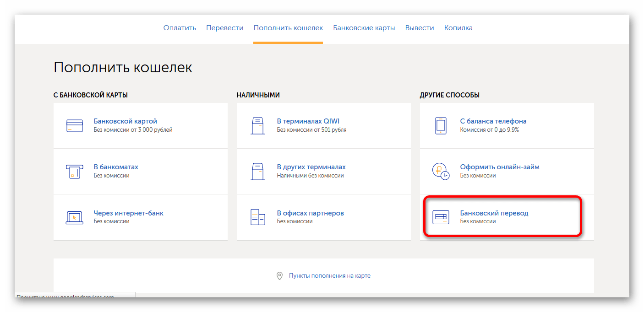Image resolution: width=644 pixels, height=312 pixels.
Task: Click the online loan ruble coin icon
Action: [441, 172]
